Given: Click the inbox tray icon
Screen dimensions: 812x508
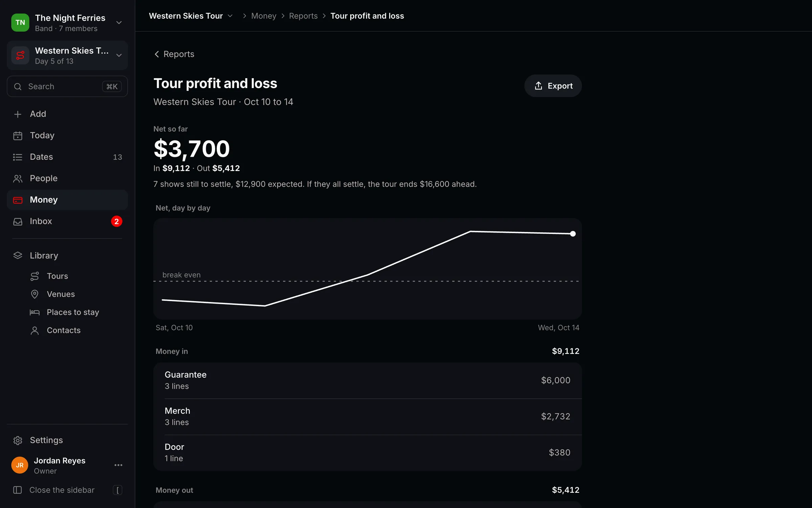Looking at the screenshot, I should tap(18, 221).
